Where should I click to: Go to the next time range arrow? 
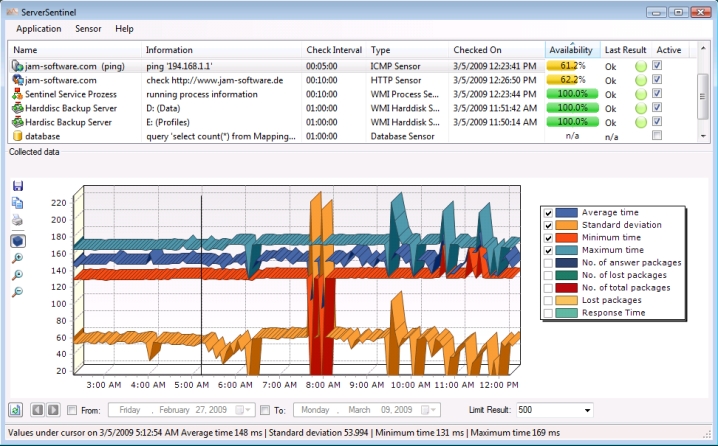click(53, 410)
